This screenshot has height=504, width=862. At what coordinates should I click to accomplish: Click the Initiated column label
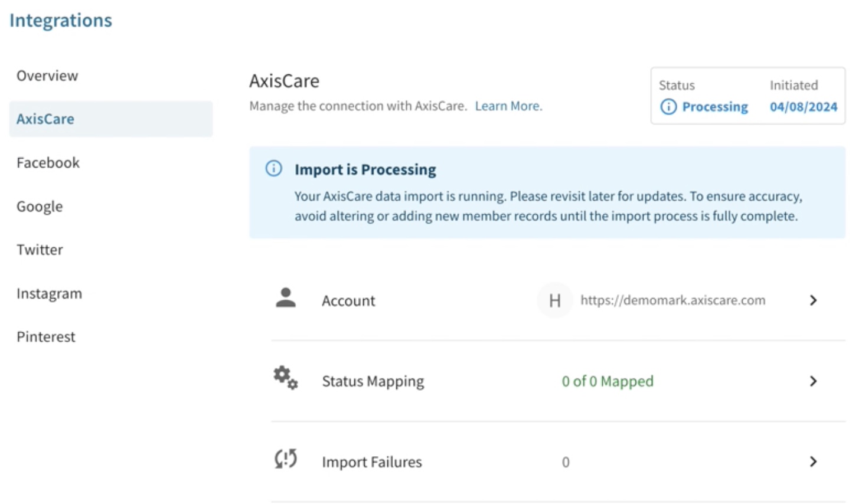point(794,85)
